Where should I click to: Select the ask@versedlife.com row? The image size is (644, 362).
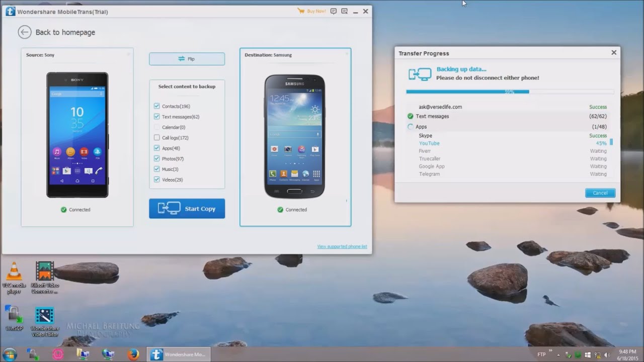pyautogui.click(x=508, y=107)
